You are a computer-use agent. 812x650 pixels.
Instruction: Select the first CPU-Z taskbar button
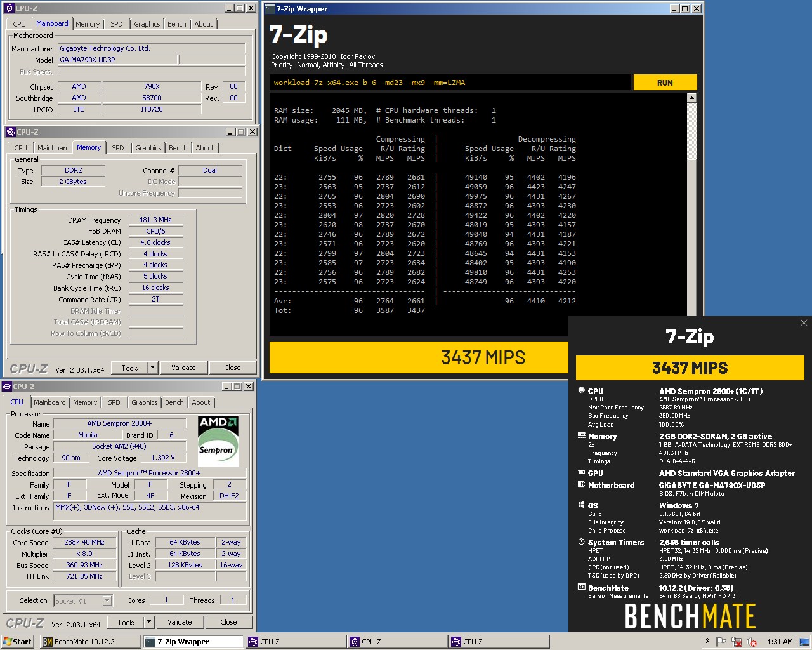click(295, 642)
